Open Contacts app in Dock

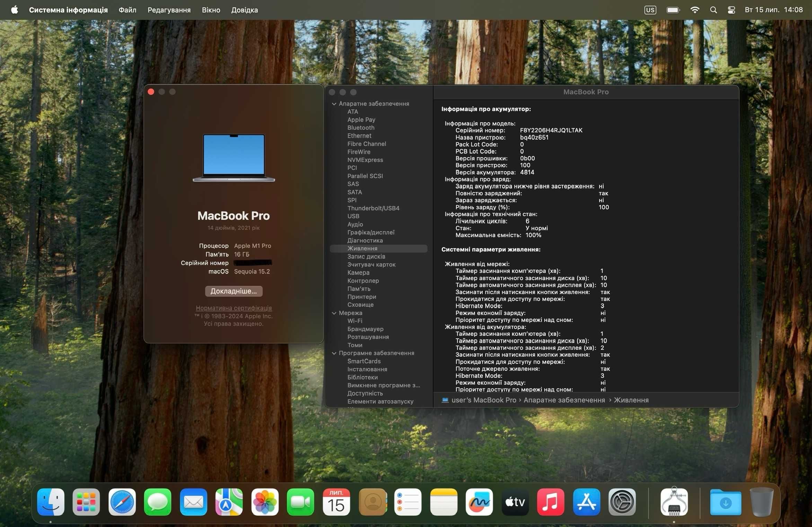373,502
